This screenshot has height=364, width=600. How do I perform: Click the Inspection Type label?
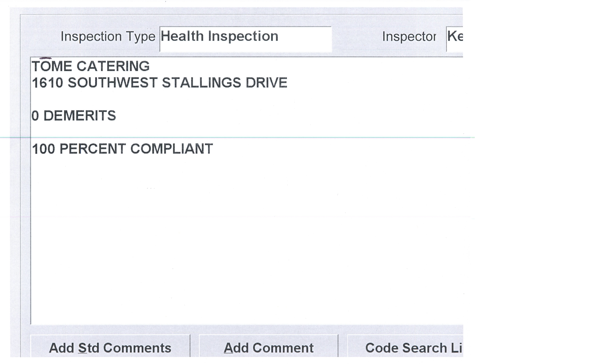pos(108,37)
